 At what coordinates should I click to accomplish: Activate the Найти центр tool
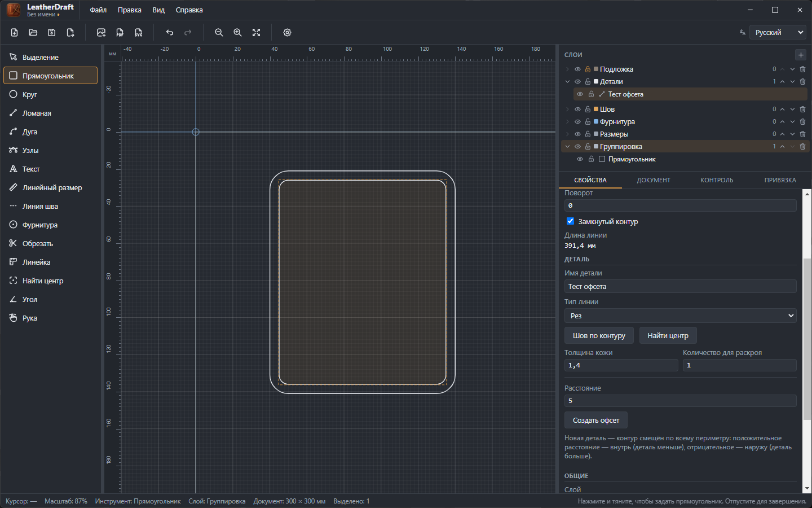coord(51,281)
